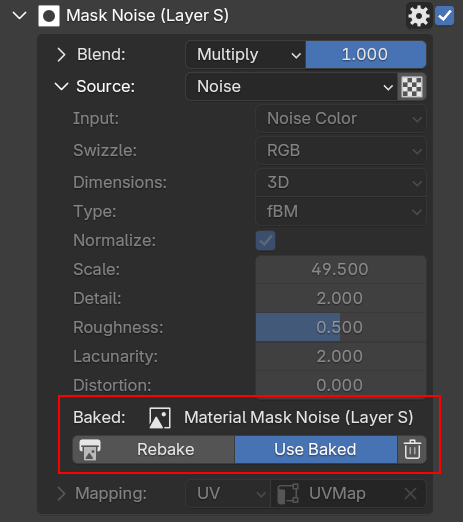The image size is (463, 522).
Task: Collapse the Mask Noise (Layer S) panel
Action: (x=20, y=16)
